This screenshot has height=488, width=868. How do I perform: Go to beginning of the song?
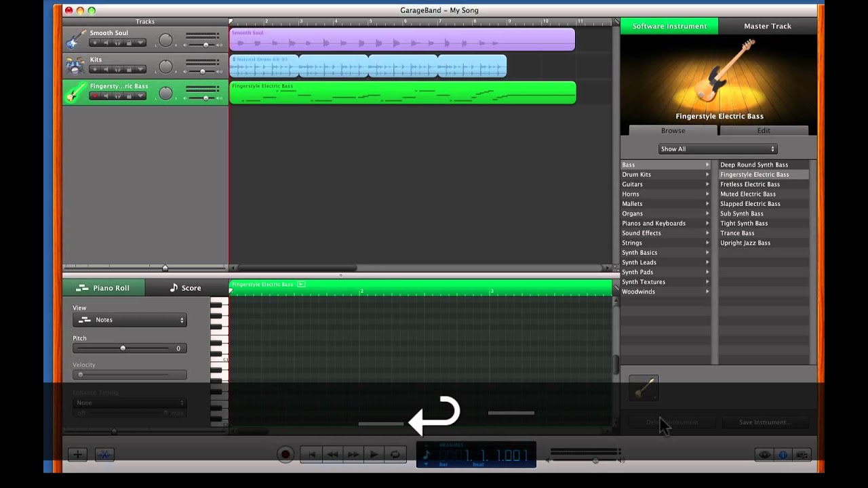(x=311, y=455)
